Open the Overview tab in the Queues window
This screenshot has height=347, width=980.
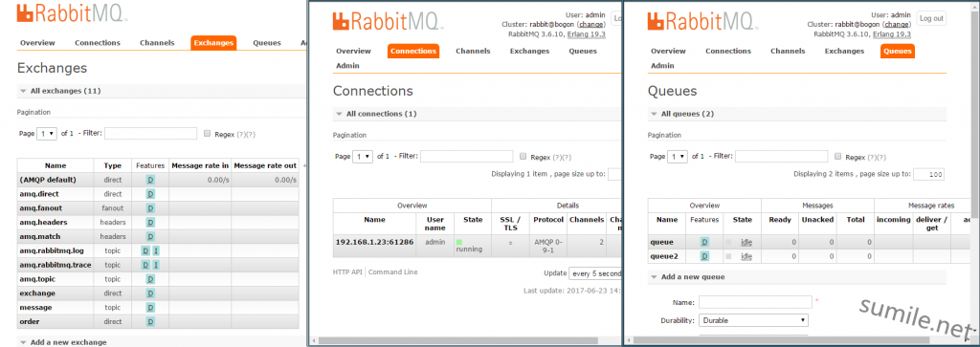[x=668, y=52]
